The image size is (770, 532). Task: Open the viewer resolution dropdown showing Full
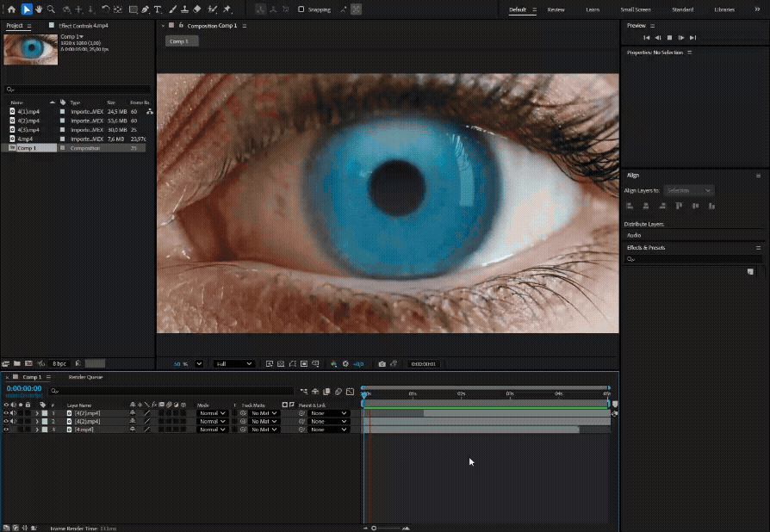coord(233,364)
